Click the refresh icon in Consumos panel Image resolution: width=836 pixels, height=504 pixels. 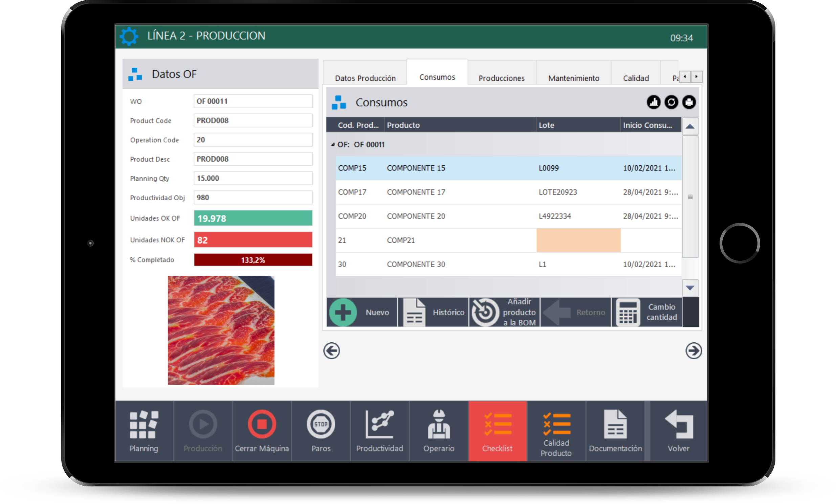671,102
